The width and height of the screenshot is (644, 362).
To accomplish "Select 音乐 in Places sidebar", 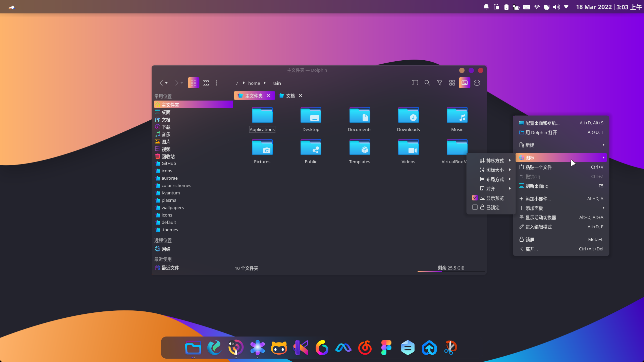I will point(194,134).
